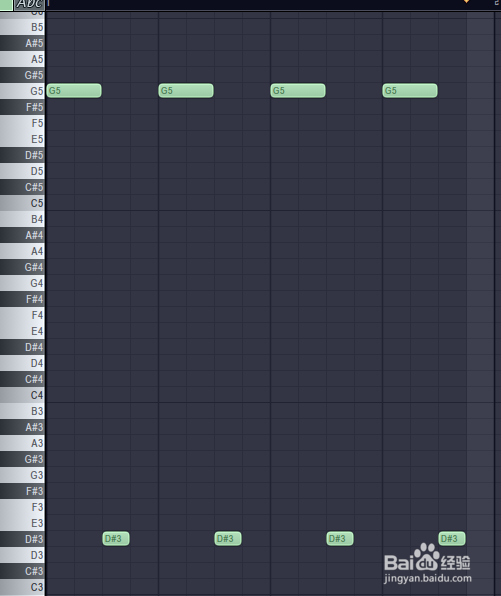
Task: Play the C#5 black key
Action: pos(22,187)
